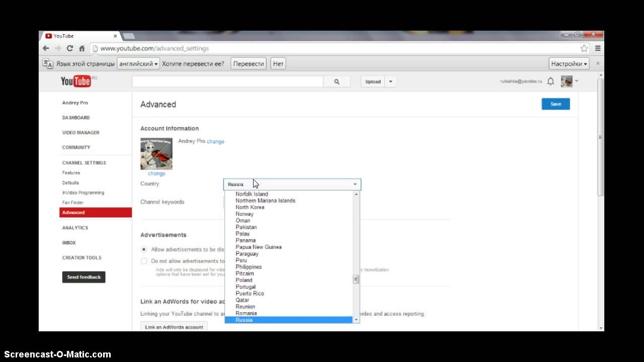Click Andrey Pro channel name in sidebar
This screenshot has height=362, width=644.
click(x=75, y=103)
